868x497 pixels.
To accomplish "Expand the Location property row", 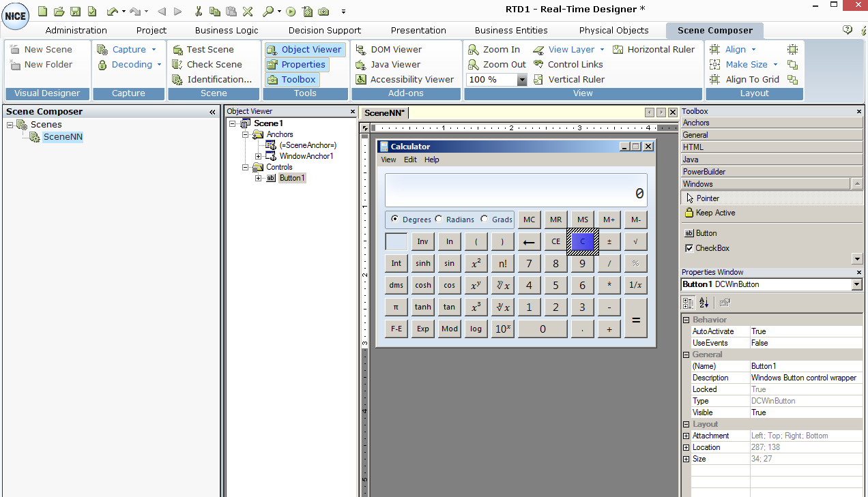I will [x=686, y=447].
